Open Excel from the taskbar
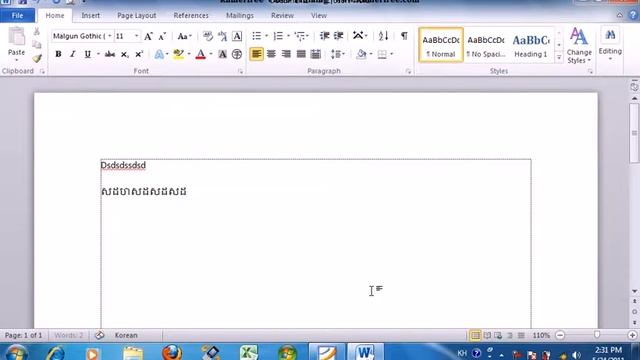 coord(249,352)
